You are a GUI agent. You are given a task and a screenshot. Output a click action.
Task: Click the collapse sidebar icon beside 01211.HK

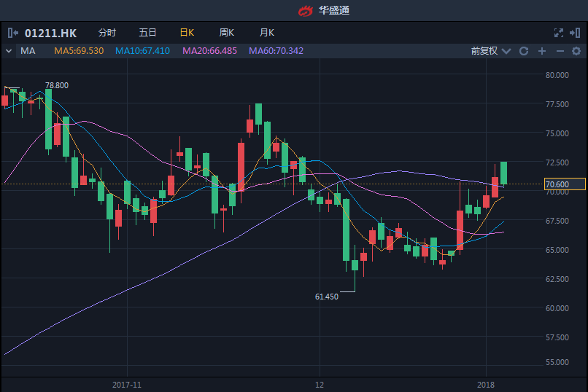click(12, 33)
